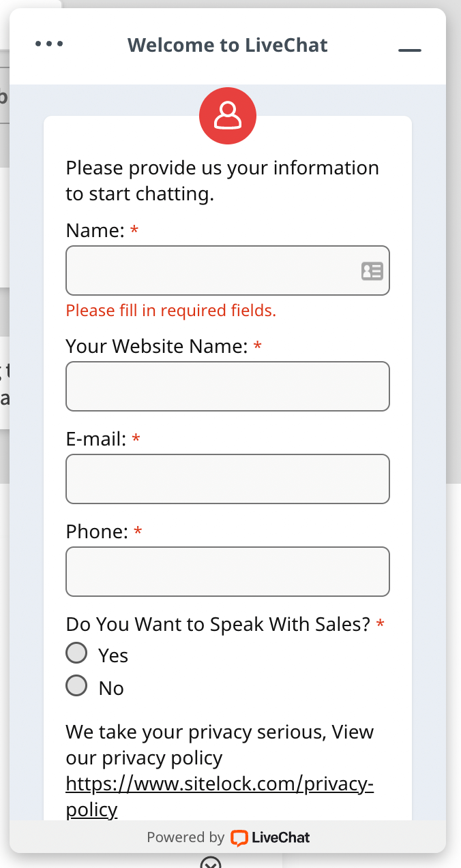Click the red user avatar icon

(228, 117)
